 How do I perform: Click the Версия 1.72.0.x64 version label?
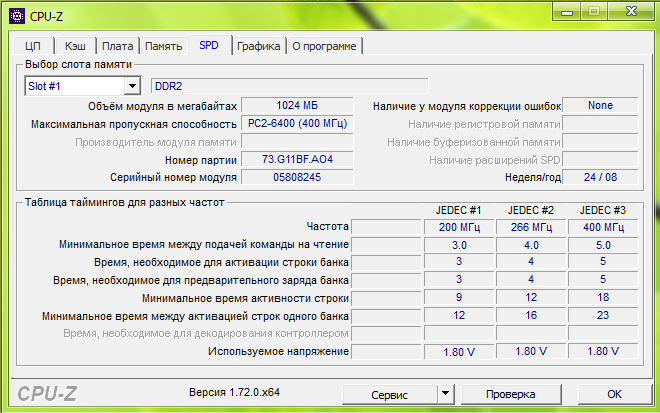234,392
